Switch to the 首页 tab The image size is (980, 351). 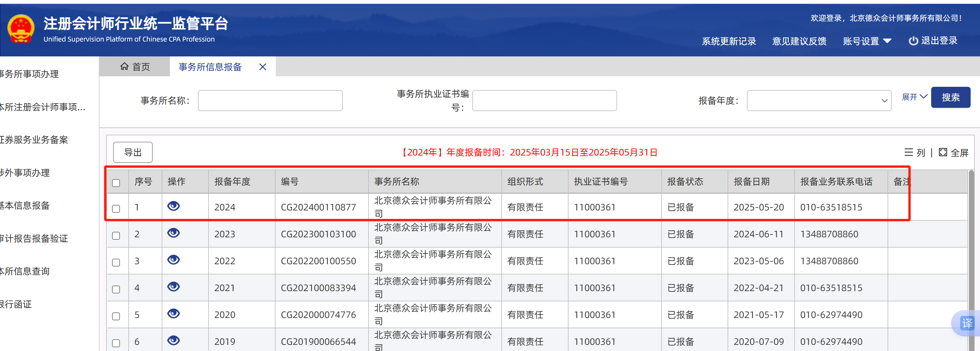[x=135, y=67]
